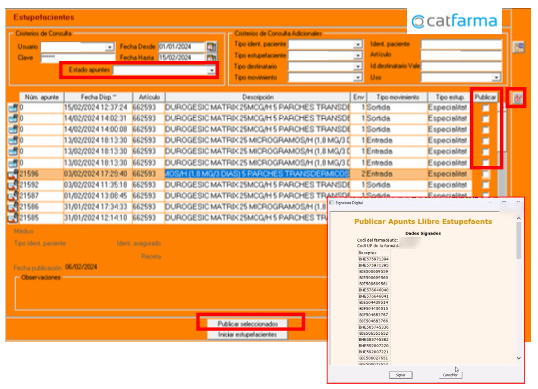Click row icon for entry 15/02/2024 12:37:24
Viewport: 538px width, 389px height.
pyautogui.click(x=13, y=108)
